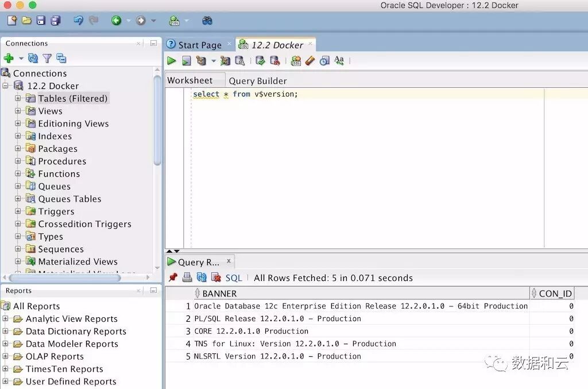Click the Connections panel horizontal scrollbar
This screenshot has height=389, width=588.
pyautogui.click(x=64, y=278)
